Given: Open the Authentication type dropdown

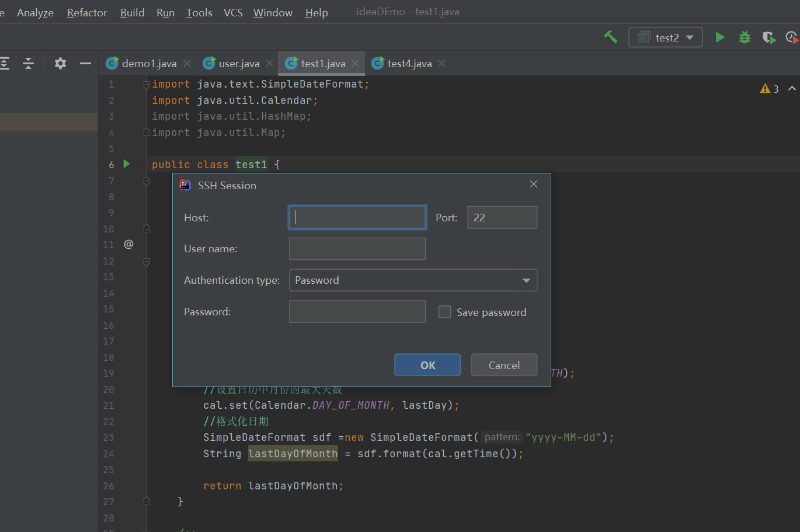Looking at the screenshot, I should [x=413, y=280].
